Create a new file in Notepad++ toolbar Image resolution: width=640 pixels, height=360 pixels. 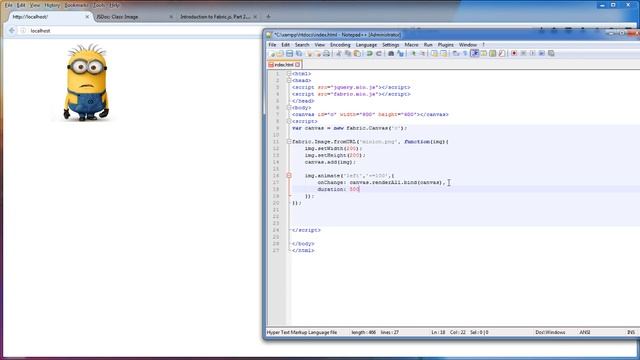coord(272,53)
